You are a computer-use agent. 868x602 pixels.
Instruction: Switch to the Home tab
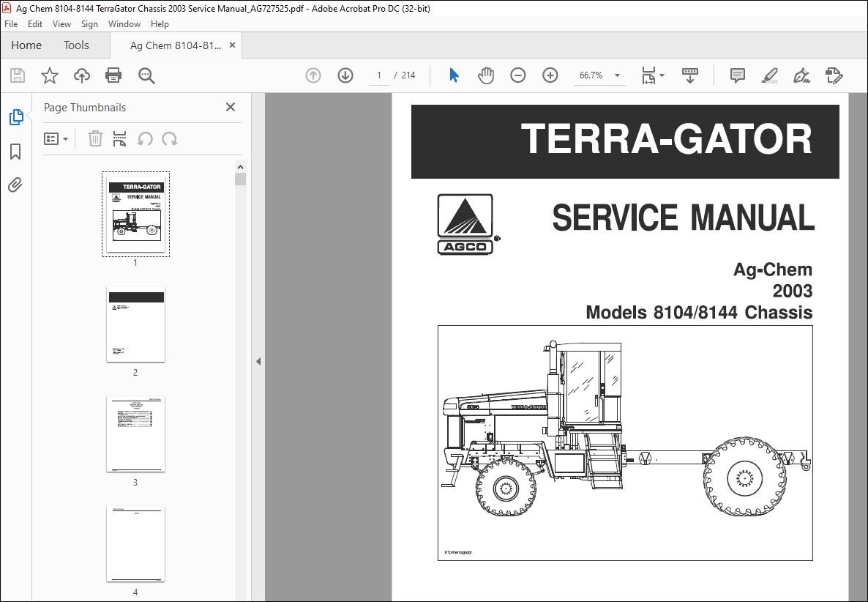coord(26,45)
